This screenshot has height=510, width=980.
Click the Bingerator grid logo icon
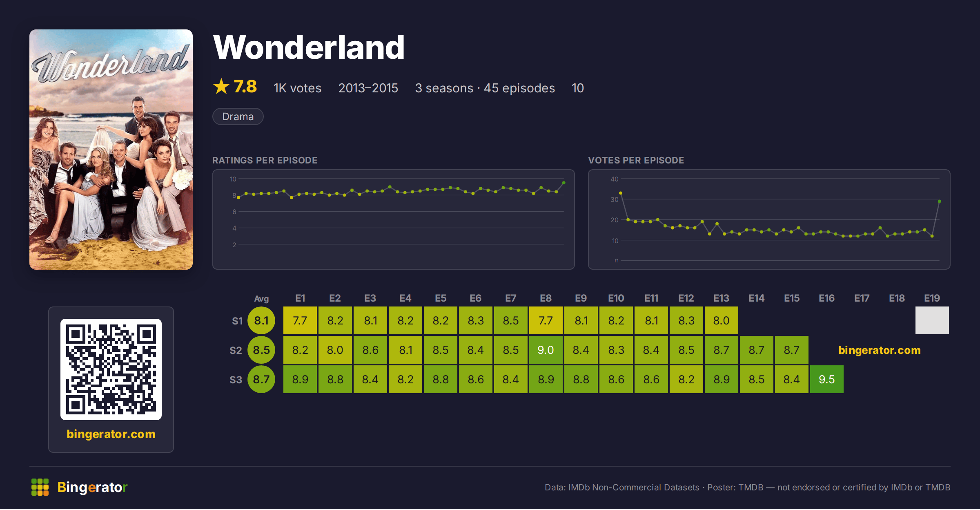tap(40, 487)
